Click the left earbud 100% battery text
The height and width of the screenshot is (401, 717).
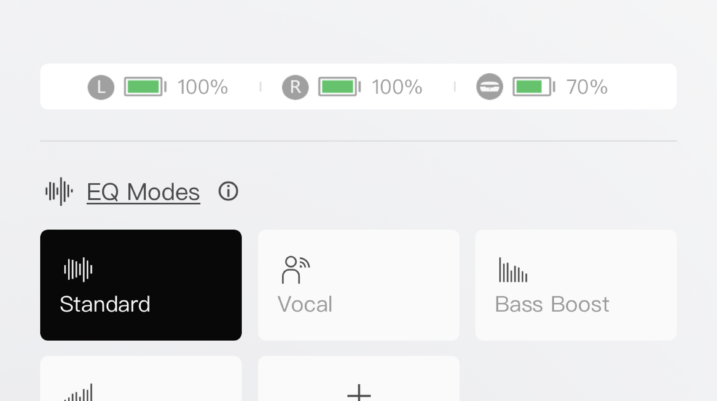click(x=203, y=87)
